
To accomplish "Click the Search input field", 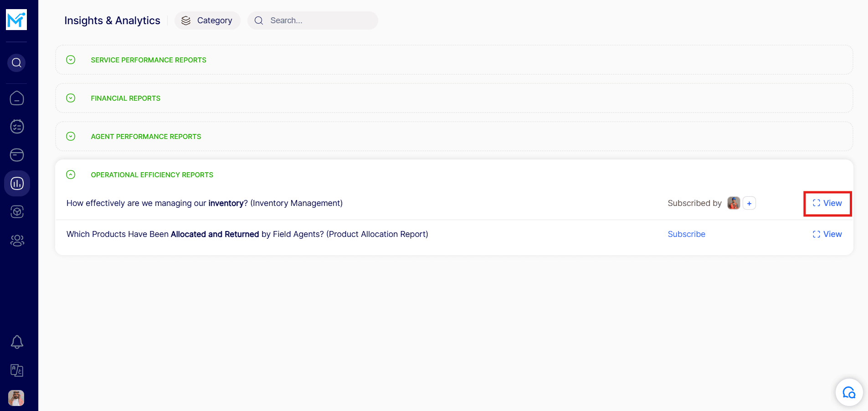I will point(319,21).
